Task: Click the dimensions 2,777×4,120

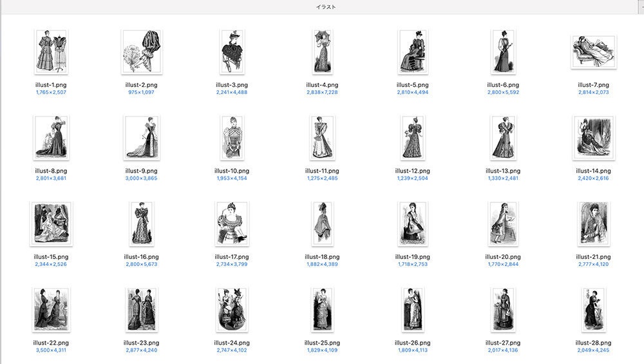Action: tap(594, 264)
